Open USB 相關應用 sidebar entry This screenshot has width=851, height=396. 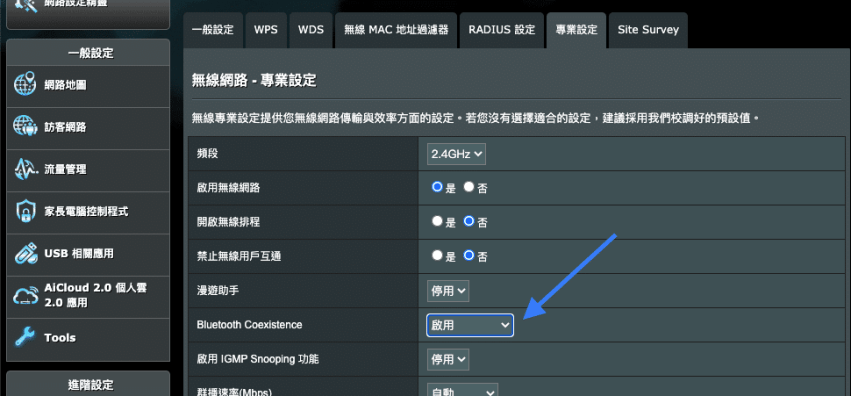click(x=88, y=253)
